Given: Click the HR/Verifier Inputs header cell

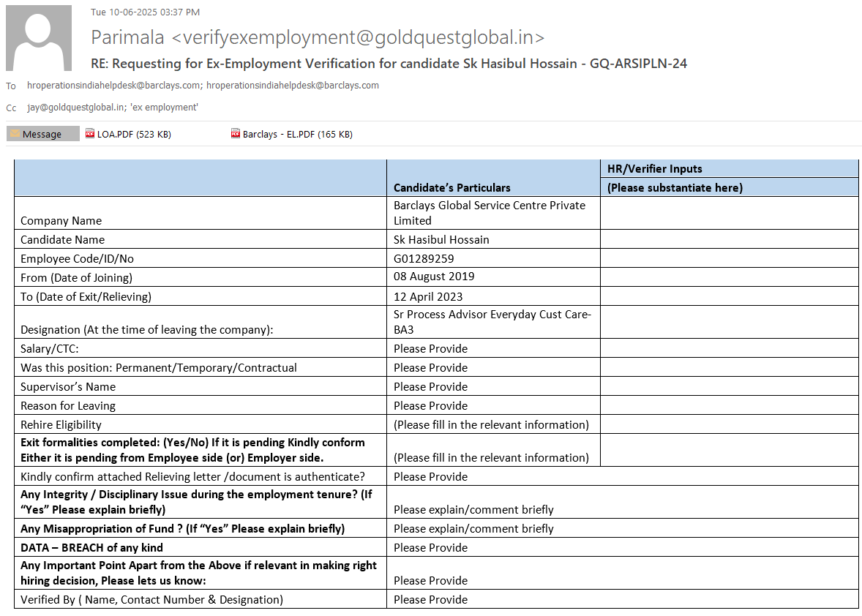Looking at the screenshot, I should point(729,169).
